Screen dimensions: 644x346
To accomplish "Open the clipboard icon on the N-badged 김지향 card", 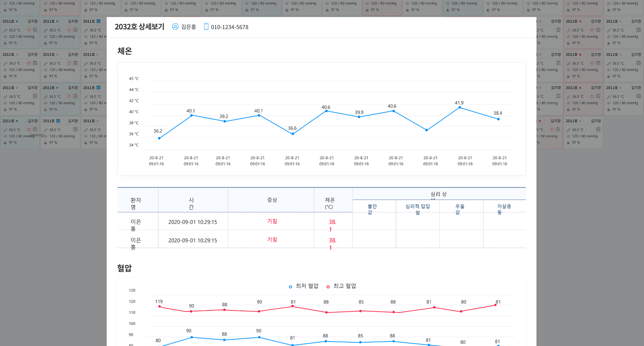I will pyautogui.click(x=75, y=130).
